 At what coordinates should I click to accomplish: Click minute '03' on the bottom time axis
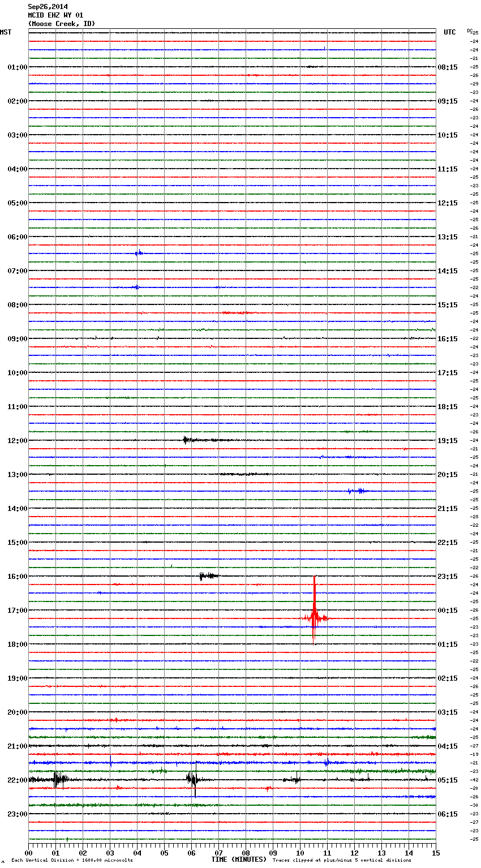(110, 853)
